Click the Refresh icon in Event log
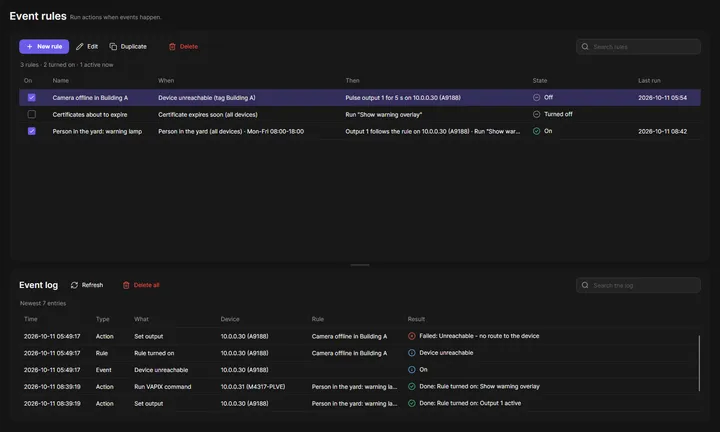The width and height of the screenshot is (720, 432). tap(74, 285)
